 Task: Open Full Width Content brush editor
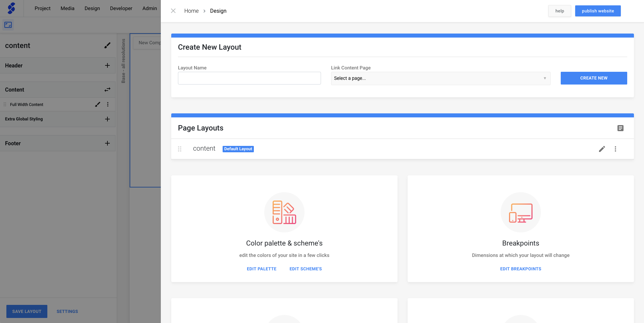pyautogui.click(x=98, y=104)
